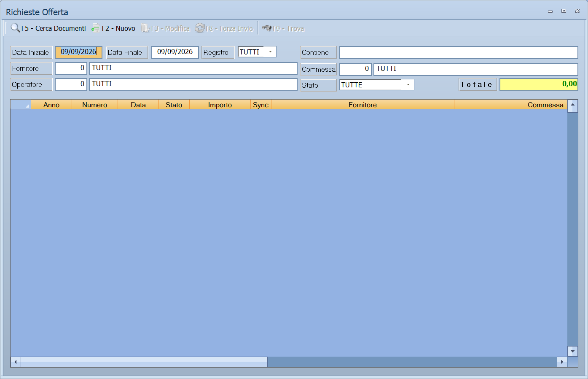Click the Operatore name field showing TUTTI
Image resolution: width=588 pixels, height=379 pixels.
tap(193, 84)
